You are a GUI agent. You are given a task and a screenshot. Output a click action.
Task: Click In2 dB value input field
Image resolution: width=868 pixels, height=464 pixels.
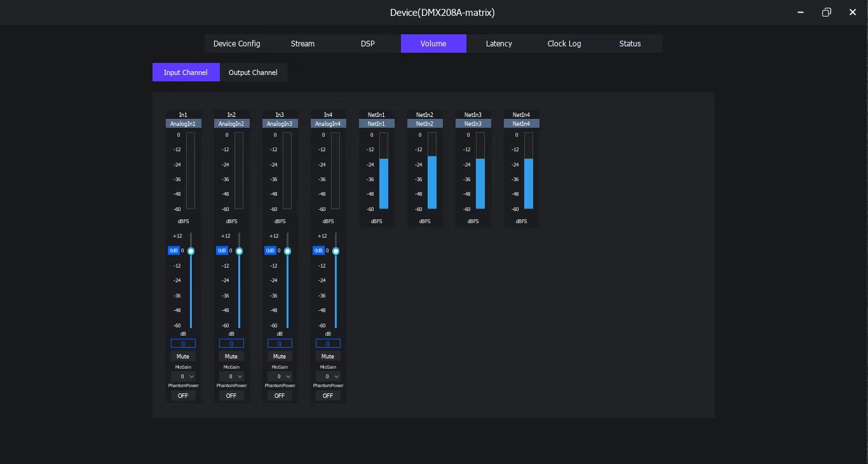[x=231, y=343]
